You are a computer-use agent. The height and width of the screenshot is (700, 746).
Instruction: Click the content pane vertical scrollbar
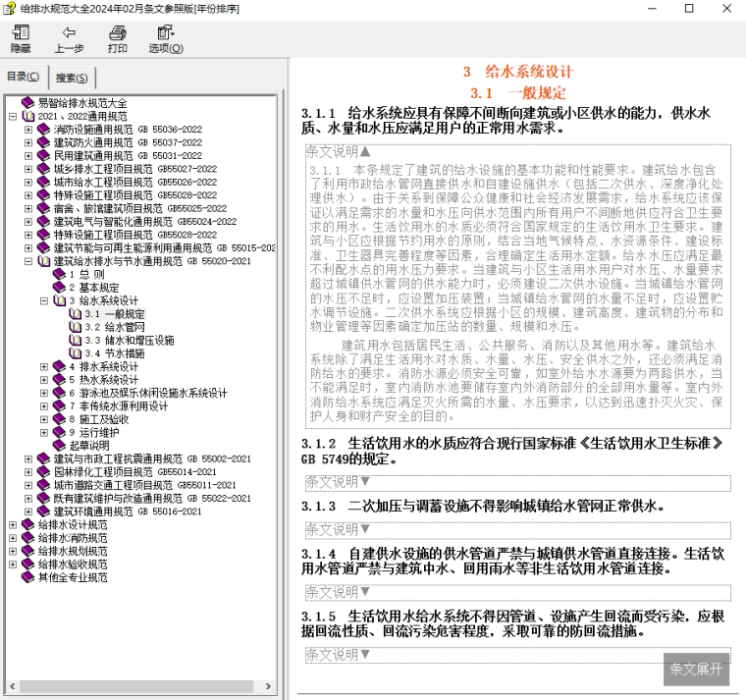pos(737,393)
